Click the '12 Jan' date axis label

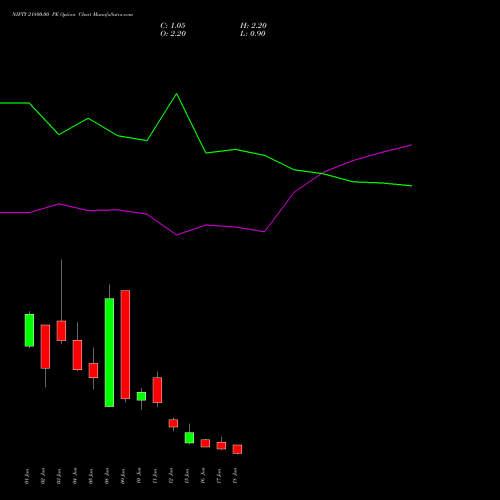click(x=171, y=476)
